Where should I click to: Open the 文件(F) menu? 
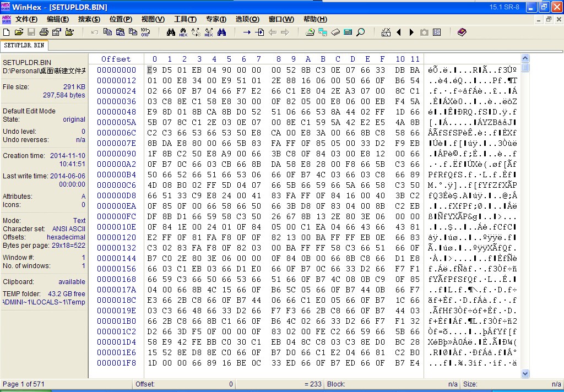click(x=26, y=19)
